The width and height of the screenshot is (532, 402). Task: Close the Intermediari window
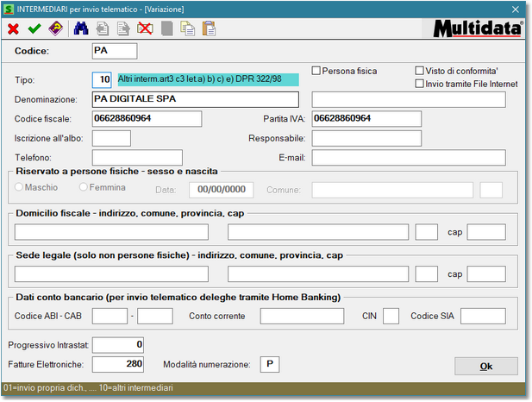point(516,9)
